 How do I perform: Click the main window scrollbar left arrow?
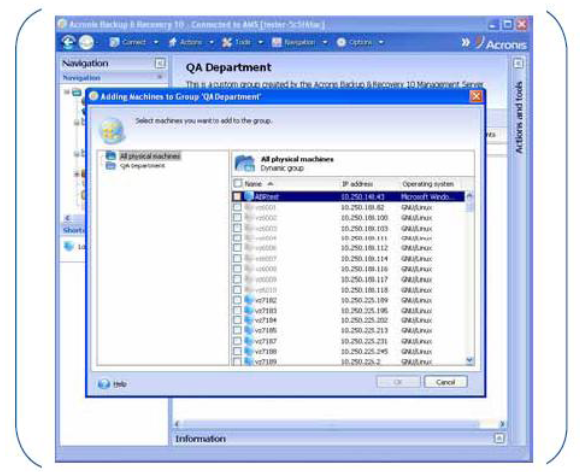pyautogui.click(x=176, y=424)
